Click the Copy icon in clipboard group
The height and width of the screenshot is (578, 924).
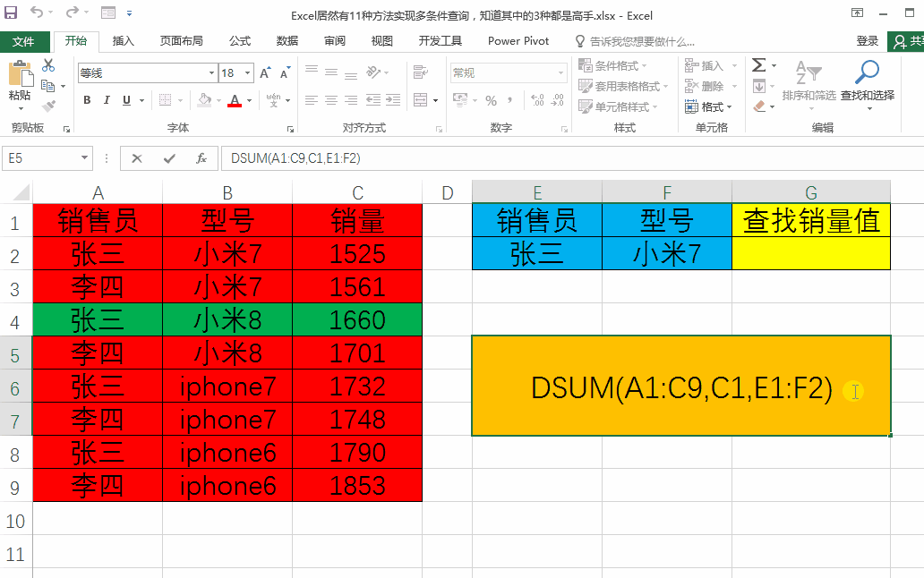[x=48, y=86]
